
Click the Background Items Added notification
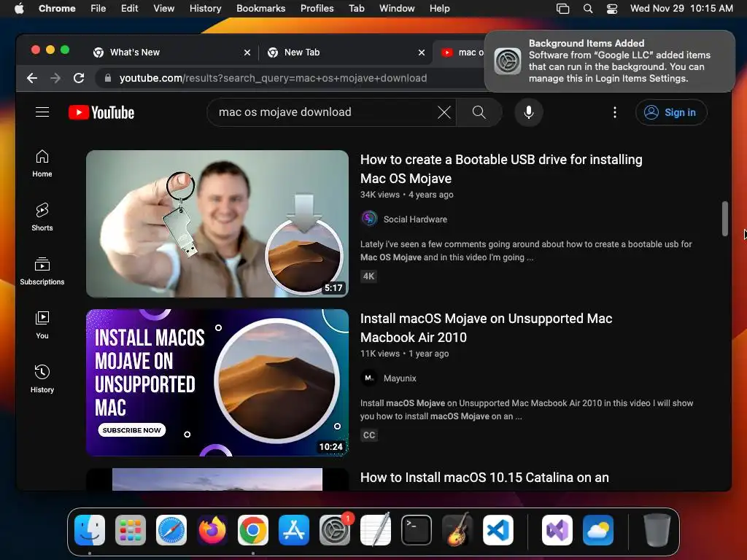point(609,61)
